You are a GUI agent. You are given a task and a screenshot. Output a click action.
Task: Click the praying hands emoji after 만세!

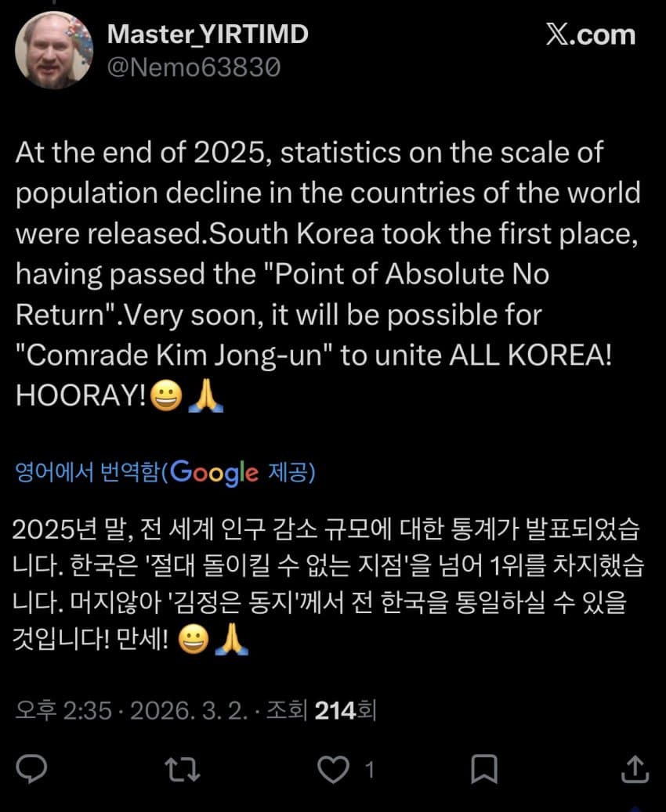[x=230, y=642]
